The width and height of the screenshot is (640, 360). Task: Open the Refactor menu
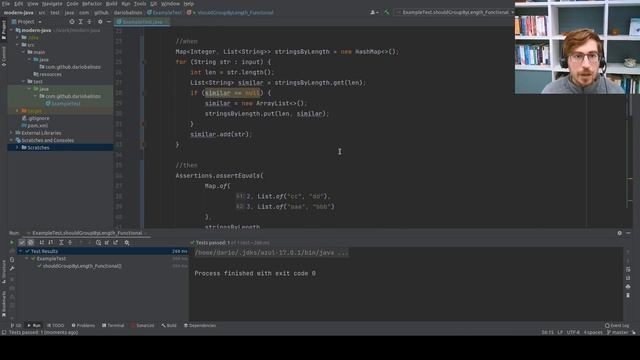coord(92,4)
